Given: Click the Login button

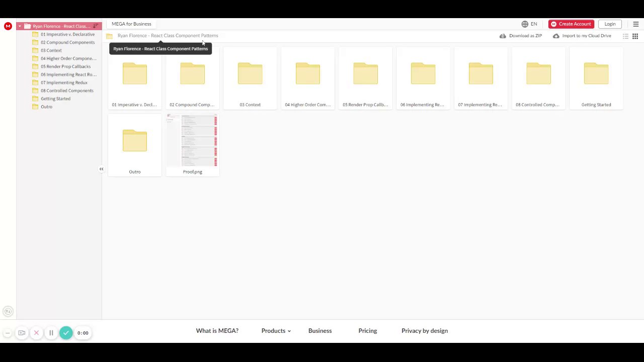Looking at the screenshot, I should click(610, 24).
